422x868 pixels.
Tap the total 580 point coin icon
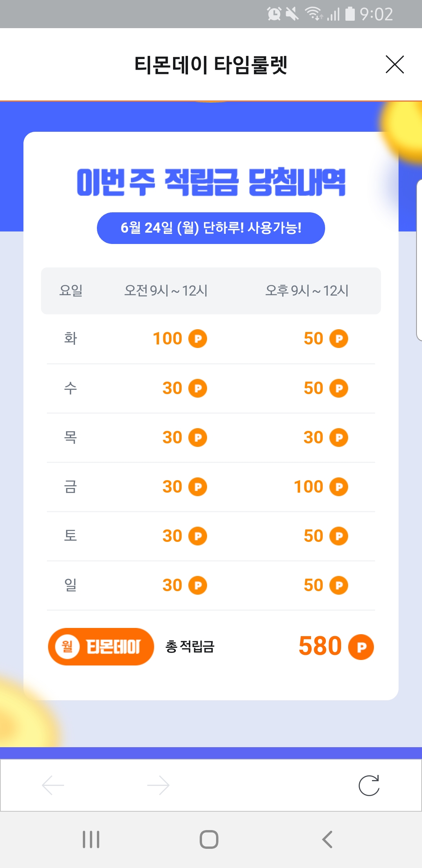point(361,647)
